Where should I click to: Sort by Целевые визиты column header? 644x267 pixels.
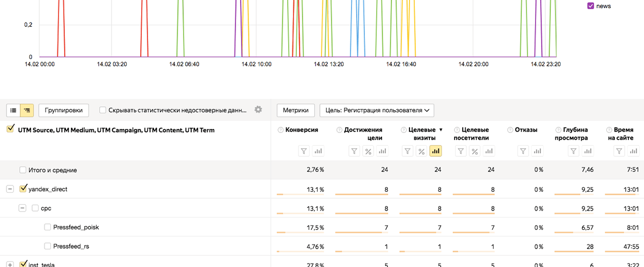coord(422,134)
